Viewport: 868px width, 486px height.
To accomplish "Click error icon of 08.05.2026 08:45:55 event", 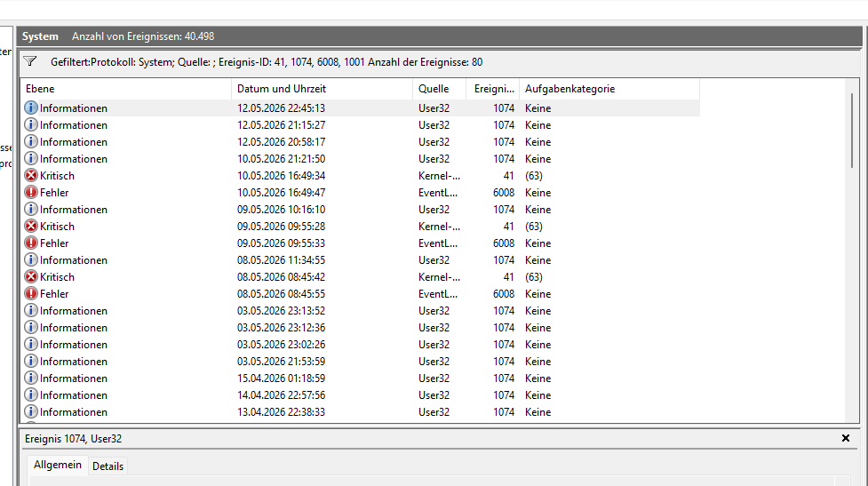I will point(31,294).
